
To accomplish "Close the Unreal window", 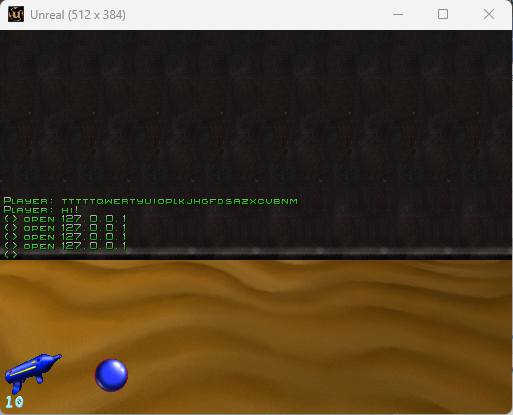I will (489, 14).
